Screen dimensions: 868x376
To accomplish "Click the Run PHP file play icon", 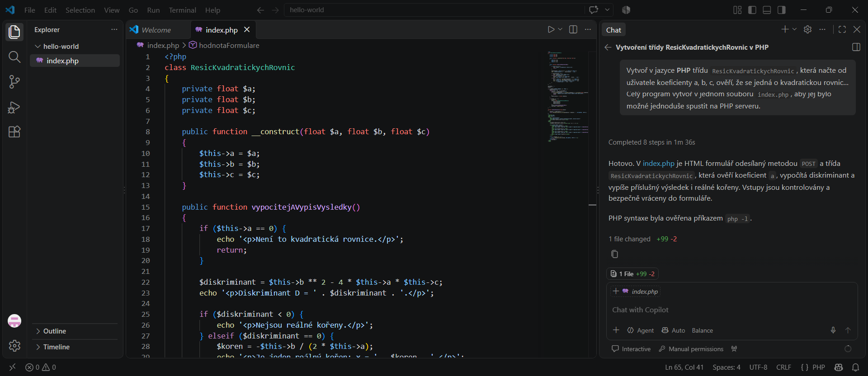I will tap(551, 29).
